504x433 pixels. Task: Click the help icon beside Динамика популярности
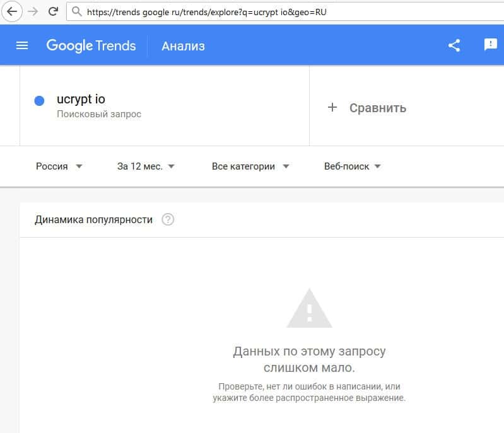point(168,220)
